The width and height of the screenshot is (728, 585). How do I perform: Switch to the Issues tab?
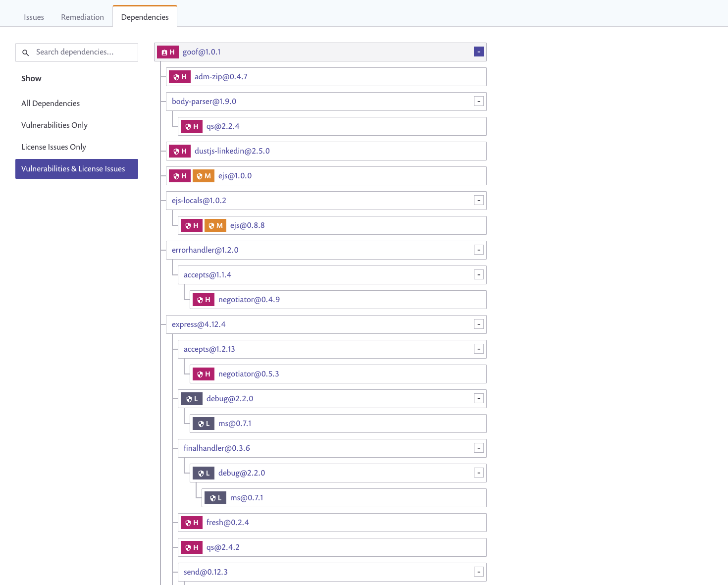tap(33, 16)
